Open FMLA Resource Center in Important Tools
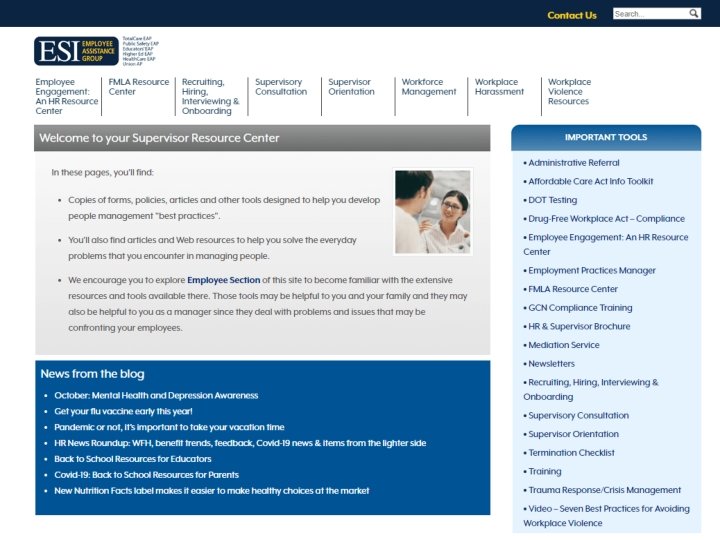This screenshot has width=720, height=540. [x=573, y=289]
